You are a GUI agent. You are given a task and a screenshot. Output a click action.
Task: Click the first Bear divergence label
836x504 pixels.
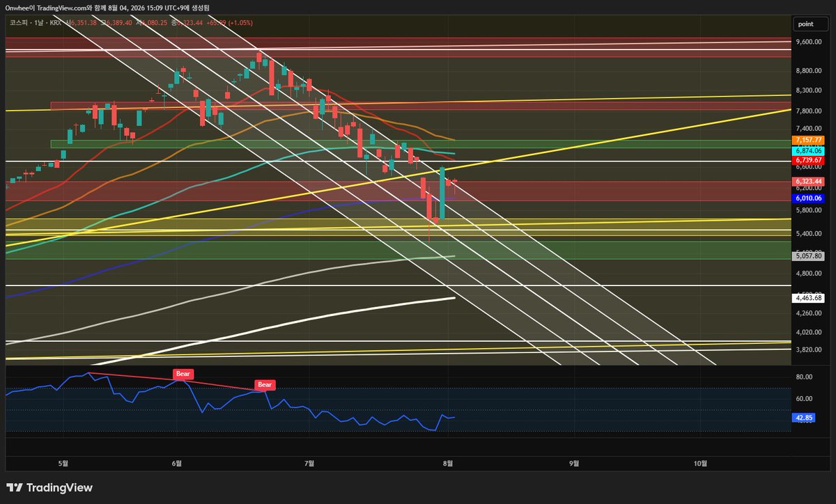tap(183, 374)
